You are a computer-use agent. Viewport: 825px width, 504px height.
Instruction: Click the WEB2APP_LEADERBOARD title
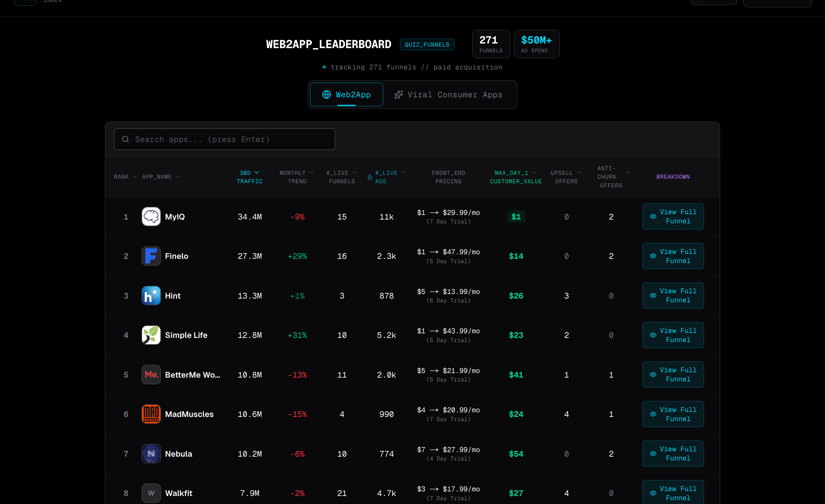328,44
